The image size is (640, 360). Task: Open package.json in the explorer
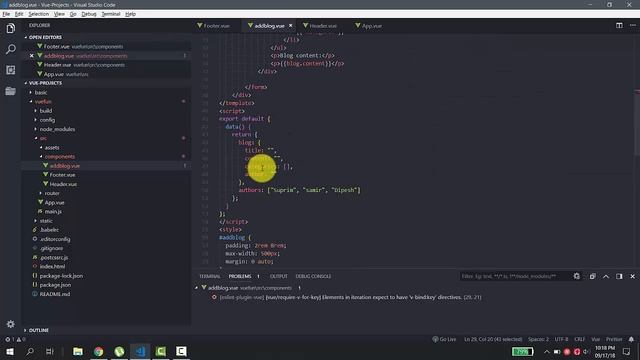point(55,285)
